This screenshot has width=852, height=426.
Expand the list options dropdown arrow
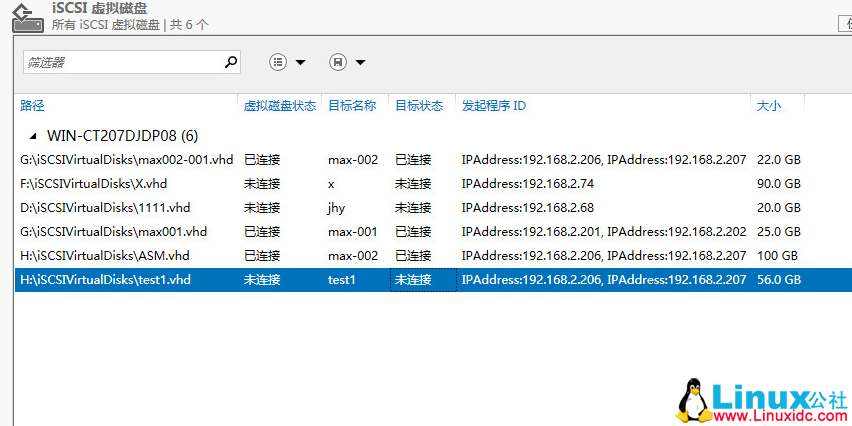pos(300,62)
